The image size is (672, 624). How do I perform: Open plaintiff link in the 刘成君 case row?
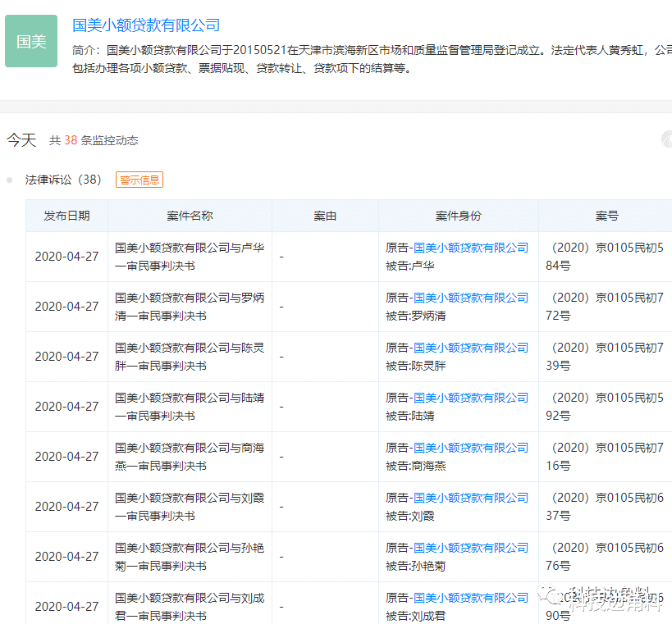click(x=472, y=597)
